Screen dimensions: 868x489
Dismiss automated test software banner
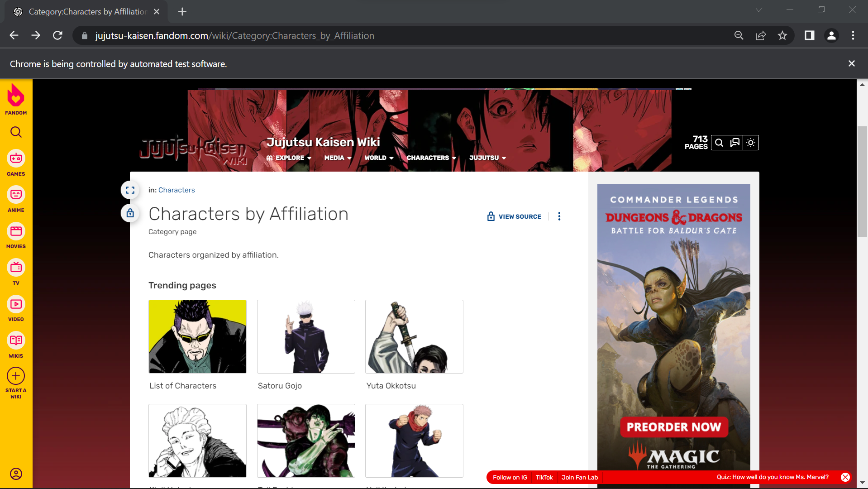click(x=852, y=63)
